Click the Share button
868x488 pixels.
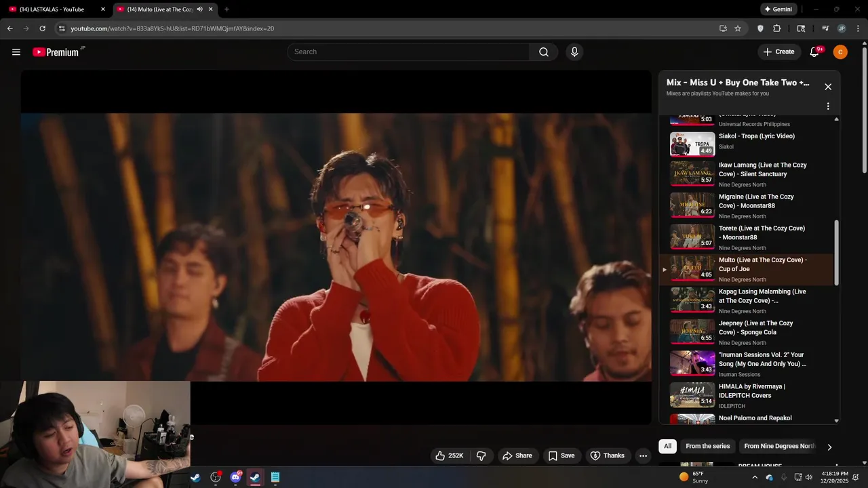(517, 455)
